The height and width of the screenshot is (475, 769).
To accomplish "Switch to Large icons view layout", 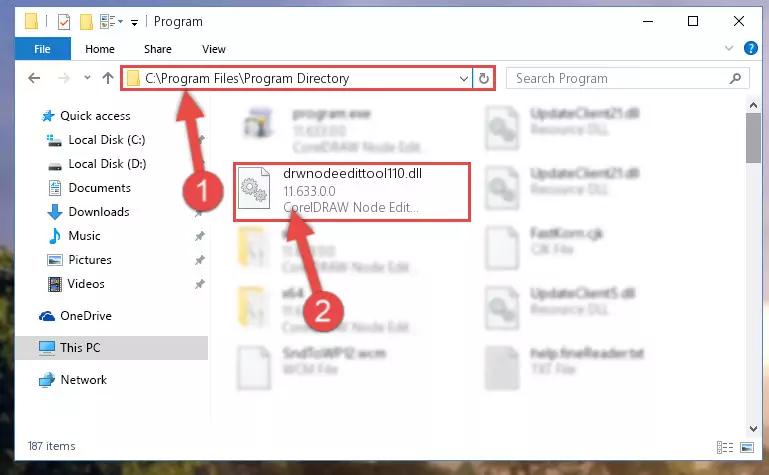I will (x=747, y=447).
